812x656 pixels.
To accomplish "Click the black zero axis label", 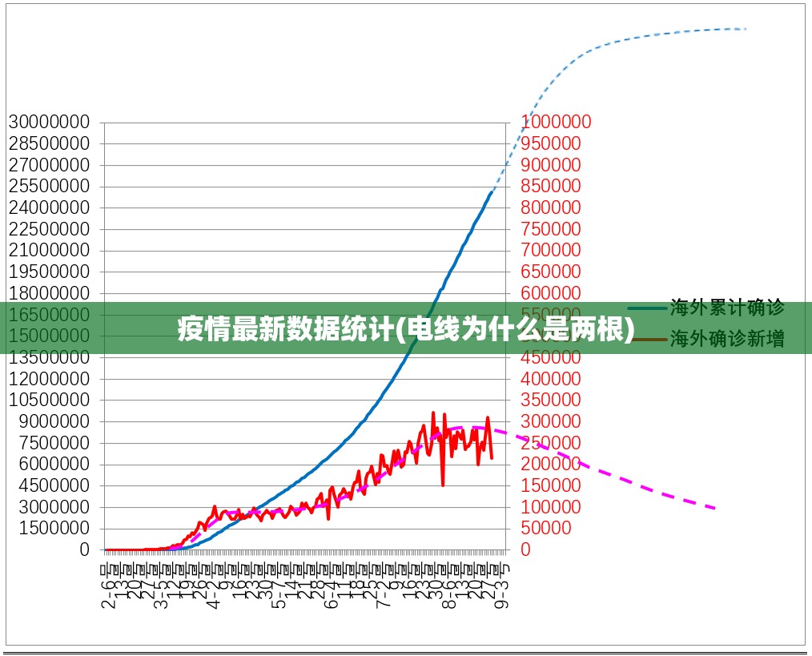I will tap(85, 549).
